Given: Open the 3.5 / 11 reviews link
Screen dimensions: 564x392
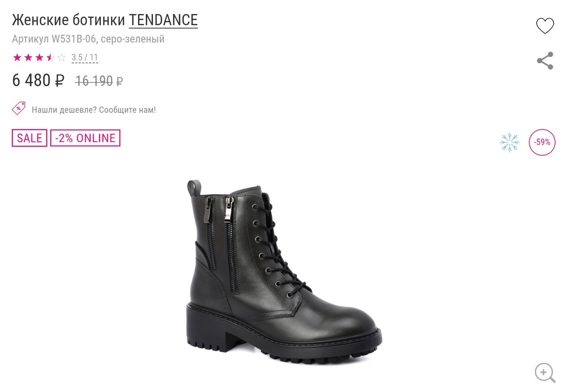Looking at the screenshot, I should (85, 58).
